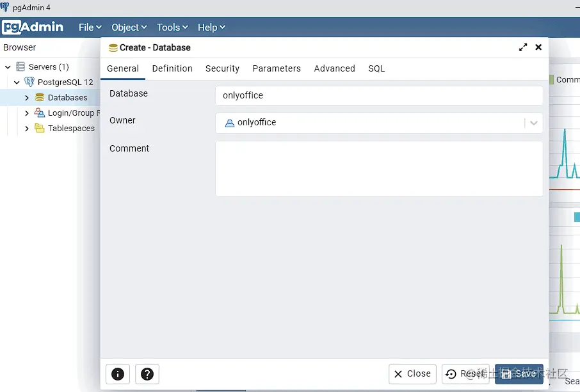The width and height of the screenshot is (580, 392).
Task: Select Servers (1) text in browser tree
Action: pyautogui.click(x=49, y=67)
